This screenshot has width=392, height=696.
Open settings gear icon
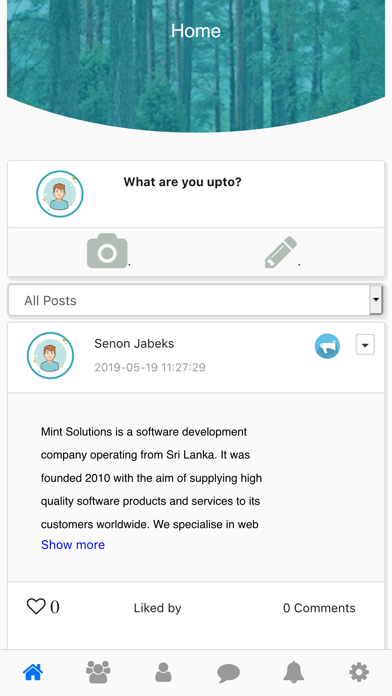(359, 672)
